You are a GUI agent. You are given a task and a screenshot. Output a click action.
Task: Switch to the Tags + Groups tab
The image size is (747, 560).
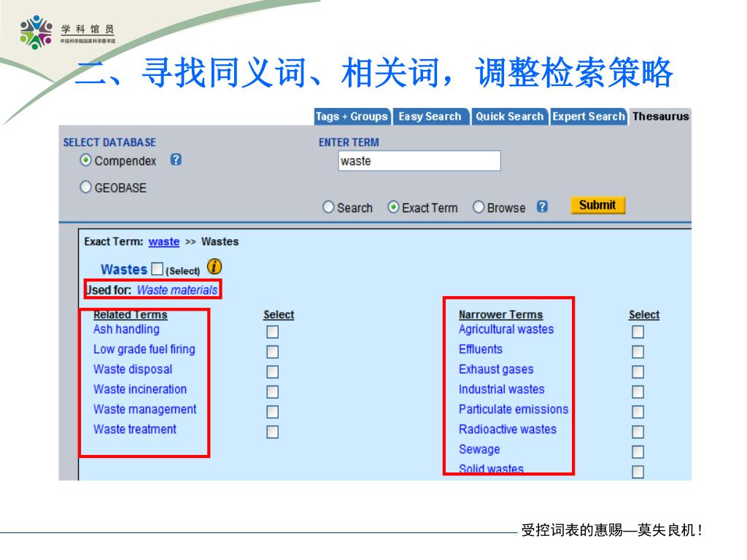pos(352,117)
